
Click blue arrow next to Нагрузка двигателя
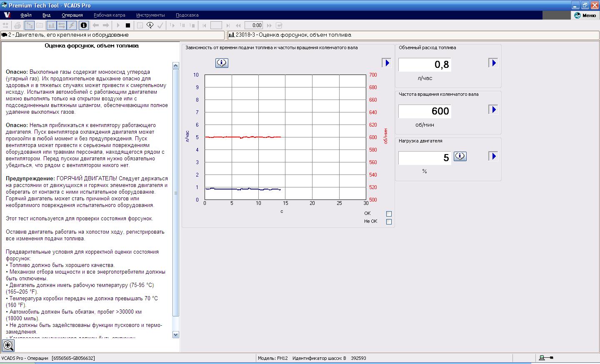click(493, 156)
